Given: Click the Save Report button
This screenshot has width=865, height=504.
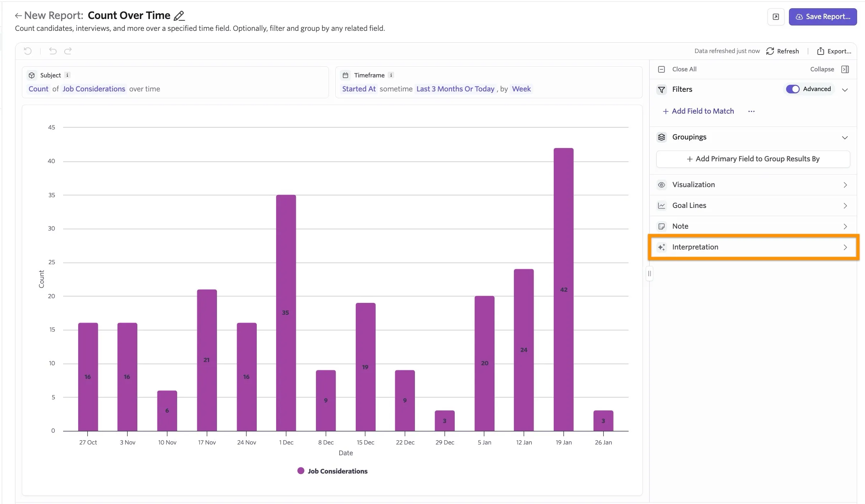Looking at the screenshot, I should (823, 17).
